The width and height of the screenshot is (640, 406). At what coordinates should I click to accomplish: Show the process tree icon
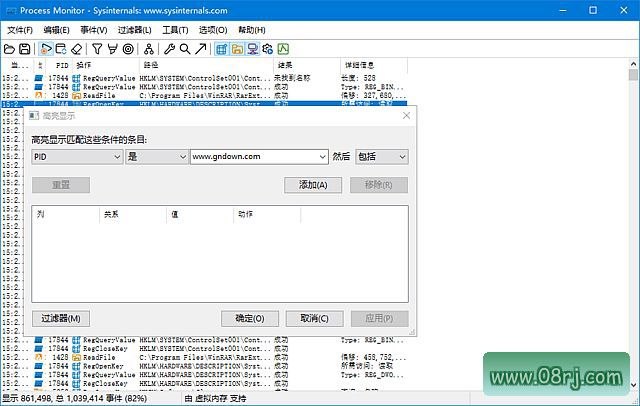[x=149, y=49]
